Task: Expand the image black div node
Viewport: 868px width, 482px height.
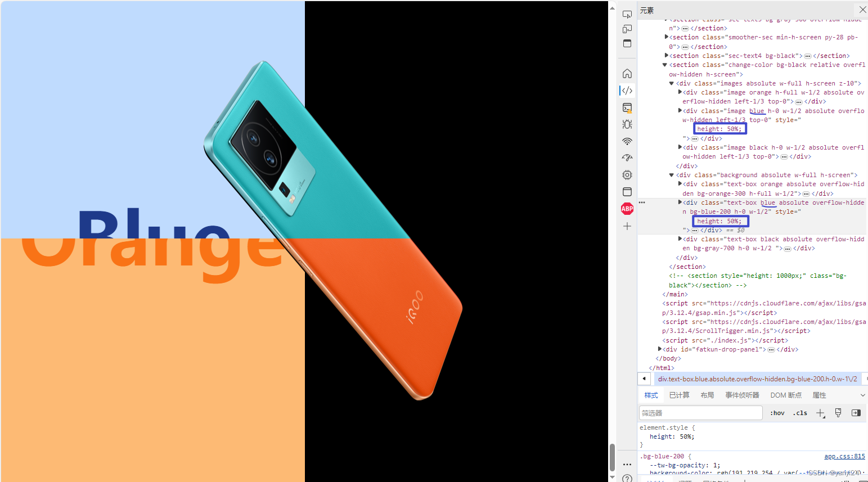Action: point(680,147)
